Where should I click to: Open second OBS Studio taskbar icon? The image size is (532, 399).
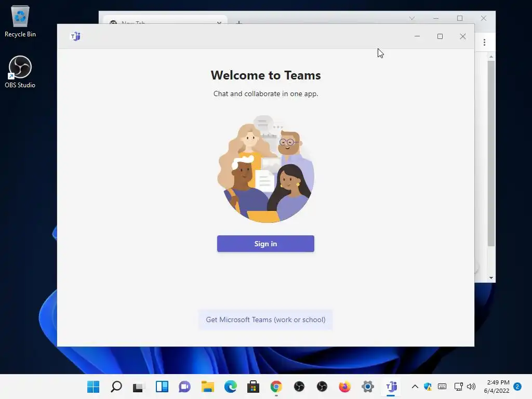pos(322,387)
